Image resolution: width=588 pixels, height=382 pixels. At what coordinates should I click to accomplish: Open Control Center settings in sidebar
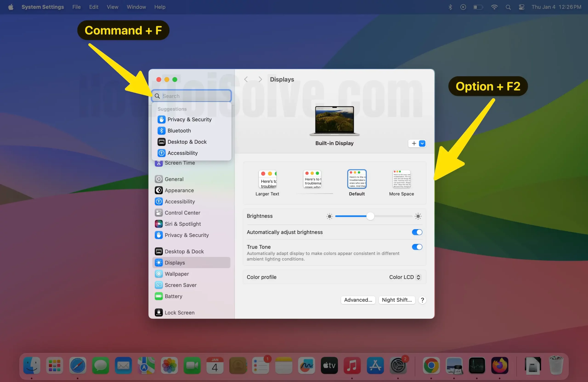[x=183, y=212]
